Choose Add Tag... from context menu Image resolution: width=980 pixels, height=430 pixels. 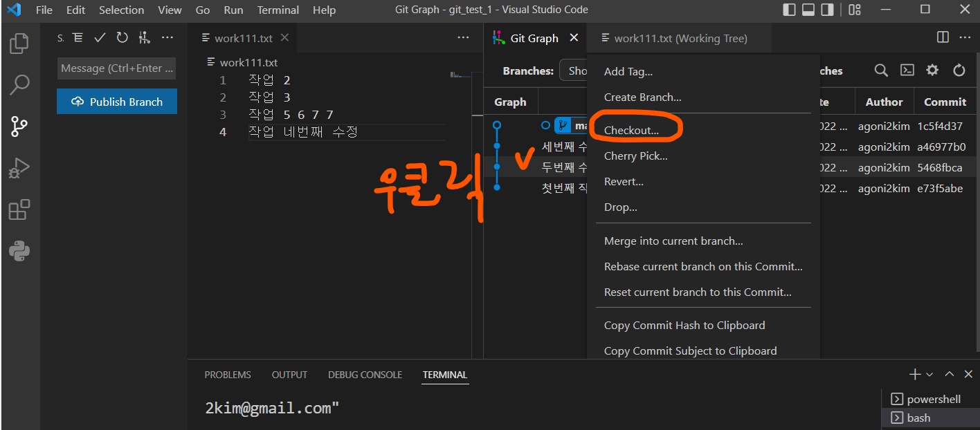[703, 72]
